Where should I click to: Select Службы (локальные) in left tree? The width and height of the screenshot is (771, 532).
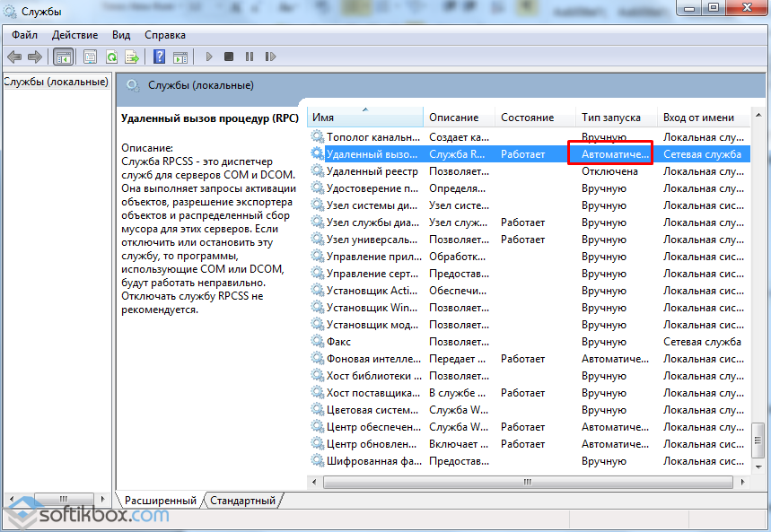pos(56,82)
